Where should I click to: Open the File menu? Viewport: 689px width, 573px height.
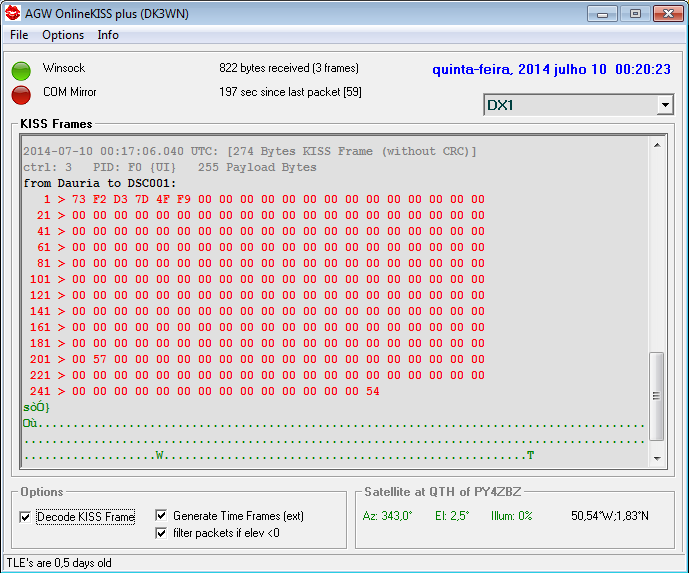[x=19, y=35]
